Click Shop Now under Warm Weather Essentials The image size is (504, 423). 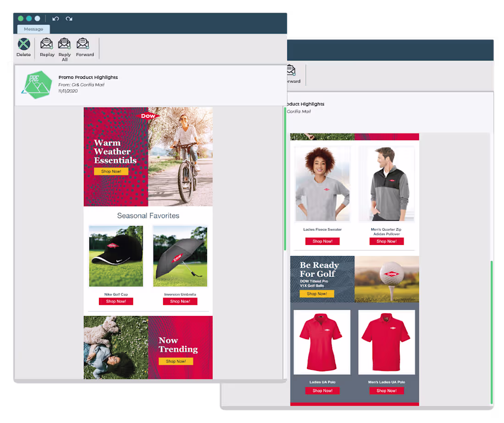(111, 171)
